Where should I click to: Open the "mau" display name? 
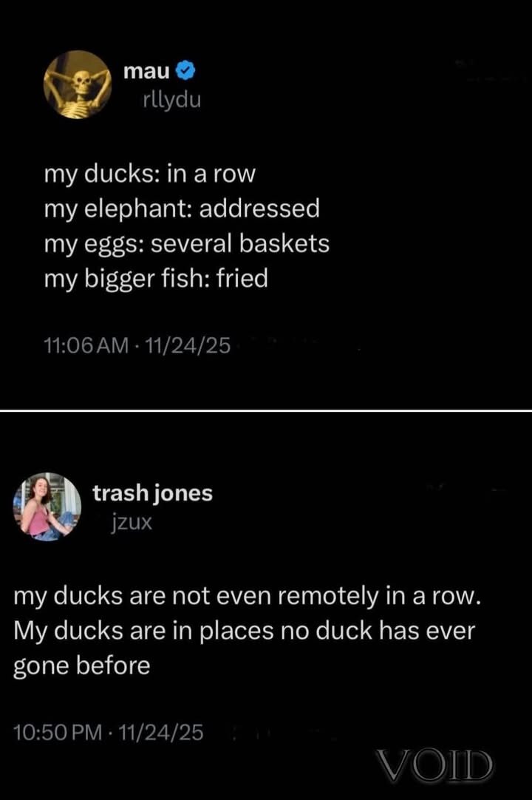[147, 72]
